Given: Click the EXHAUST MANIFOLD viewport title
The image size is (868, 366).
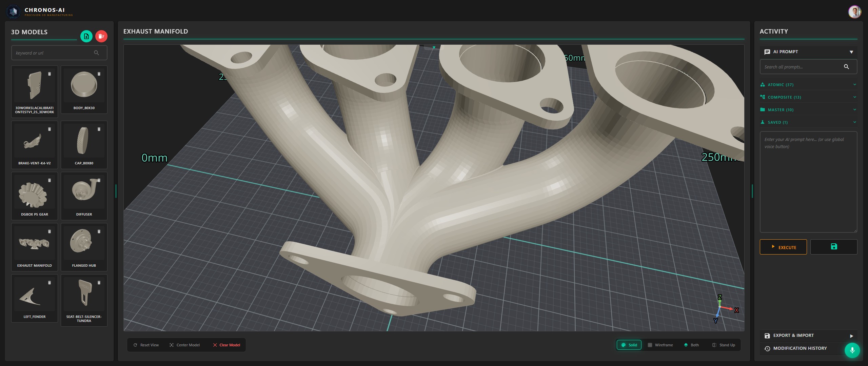Looking at the screenshot, I should point(156,32).
